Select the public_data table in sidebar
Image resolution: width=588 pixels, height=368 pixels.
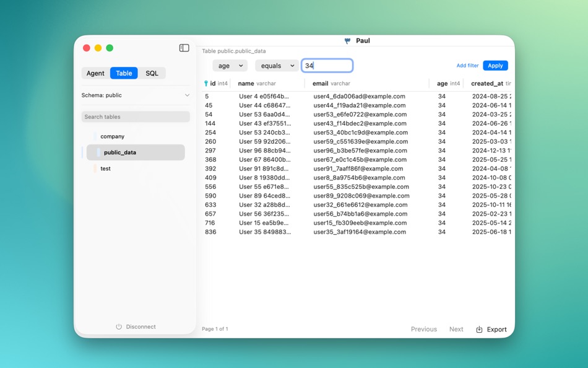136,152
